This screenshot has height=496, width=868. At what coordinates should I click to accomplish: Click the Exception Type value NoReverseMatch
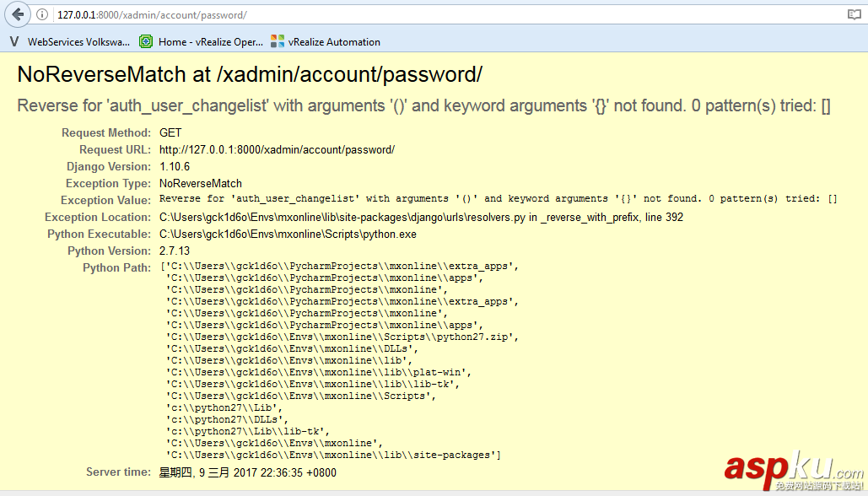(x=201, y=184)
